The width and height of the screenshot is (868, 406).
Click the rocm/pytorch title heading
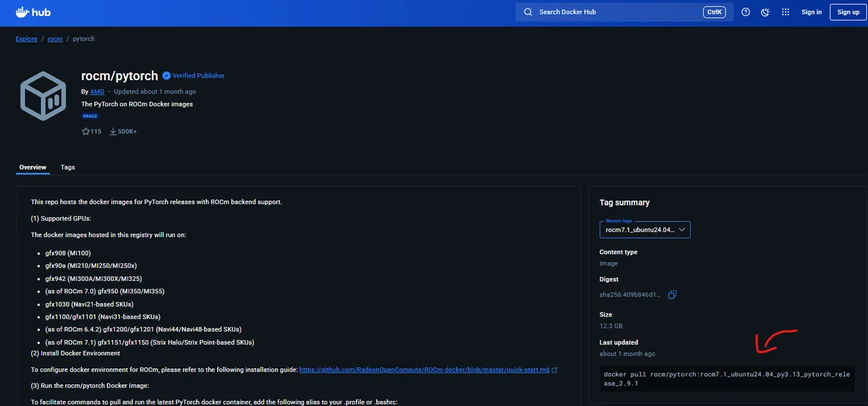point(119,75)
